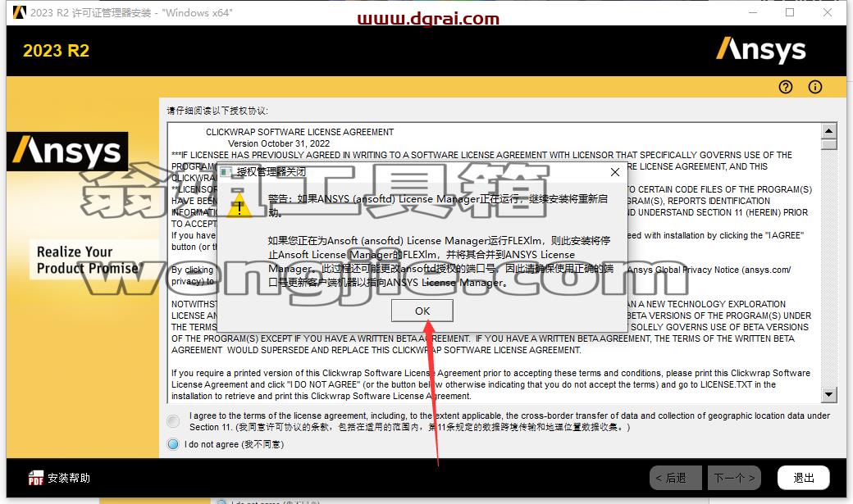The height and width of the screenshot is (504, 853).
Task: Click the 退出 exit button
Action: [804, 478]
